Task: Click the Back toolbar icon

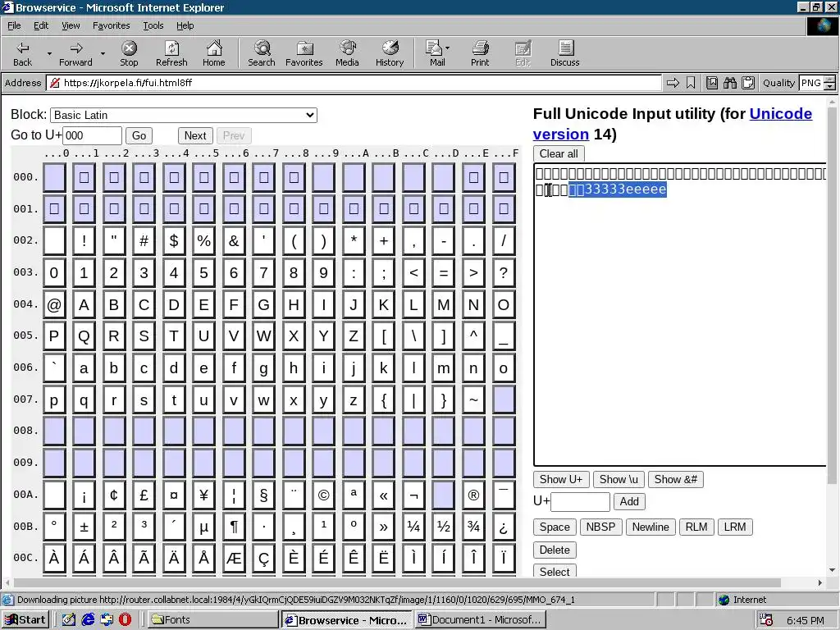Action: 22,53
